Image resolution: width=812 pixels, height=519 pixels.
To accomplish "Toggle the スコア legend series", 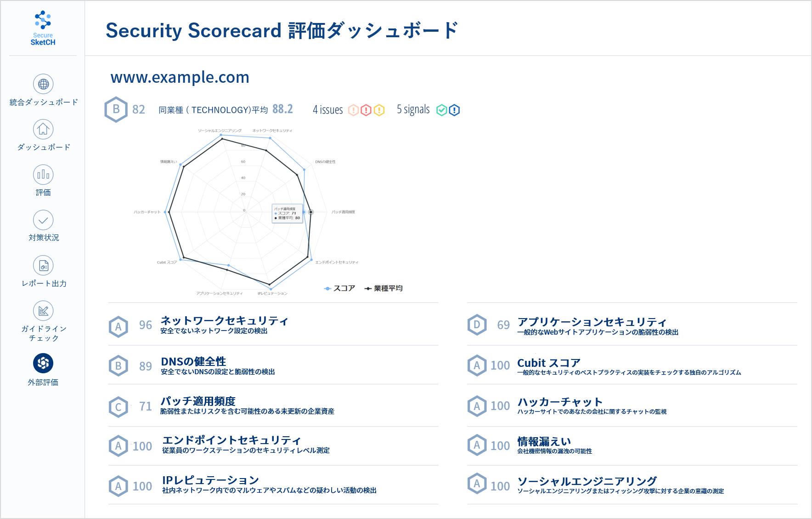I will pos(340,288).
